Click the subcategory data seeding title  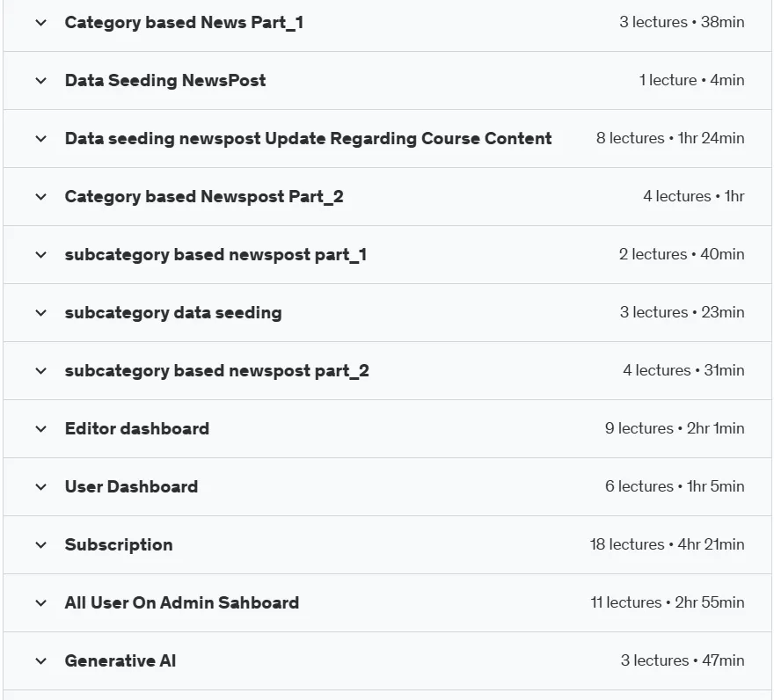(x=173, y=313)
